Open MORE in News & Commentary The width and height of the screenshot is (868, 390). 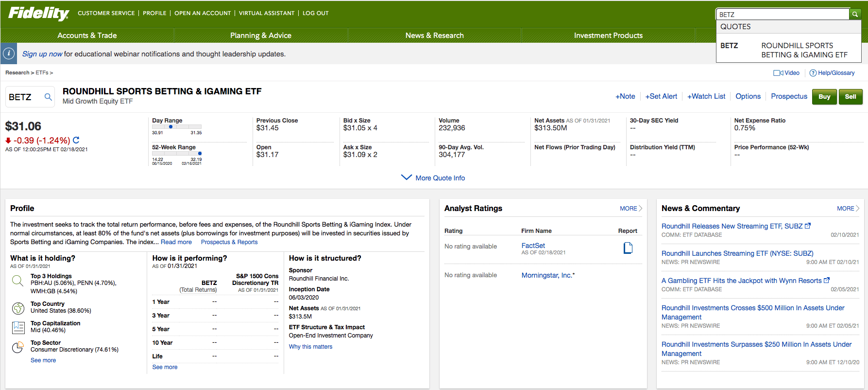click(848, 208)
